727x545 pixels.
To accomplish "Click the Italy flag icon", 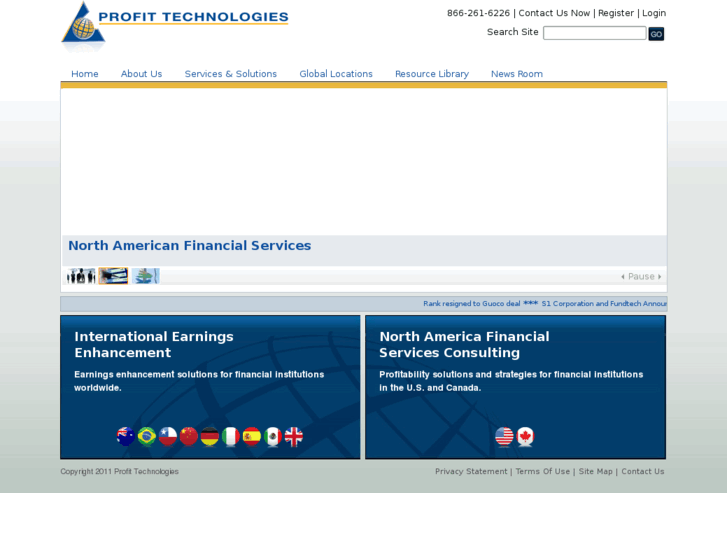I will point(230,436).
